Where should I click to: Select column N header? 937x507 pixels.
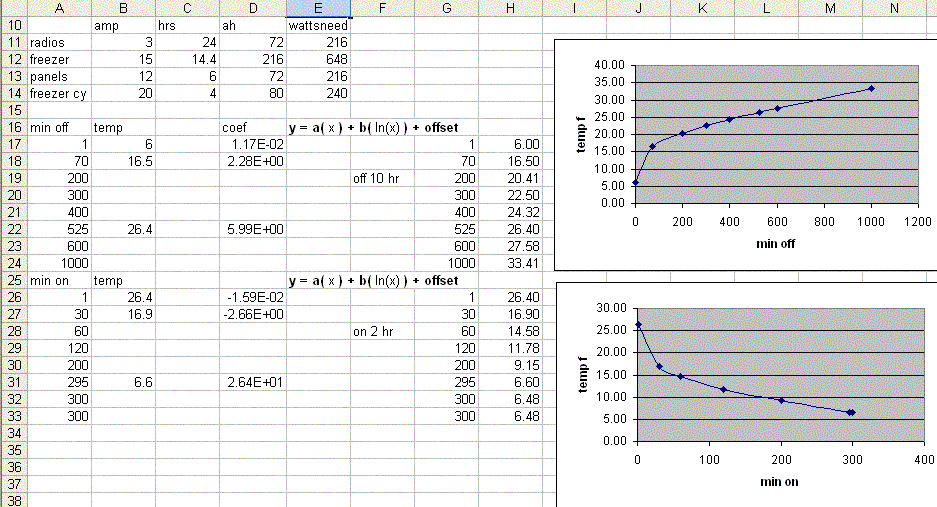(895, 8)
